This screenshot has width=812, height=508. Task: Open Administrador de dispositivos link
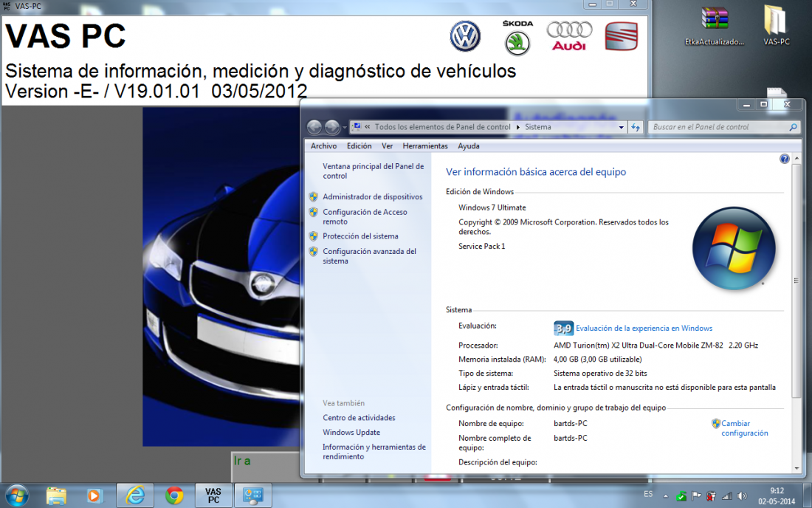[372, 197]
